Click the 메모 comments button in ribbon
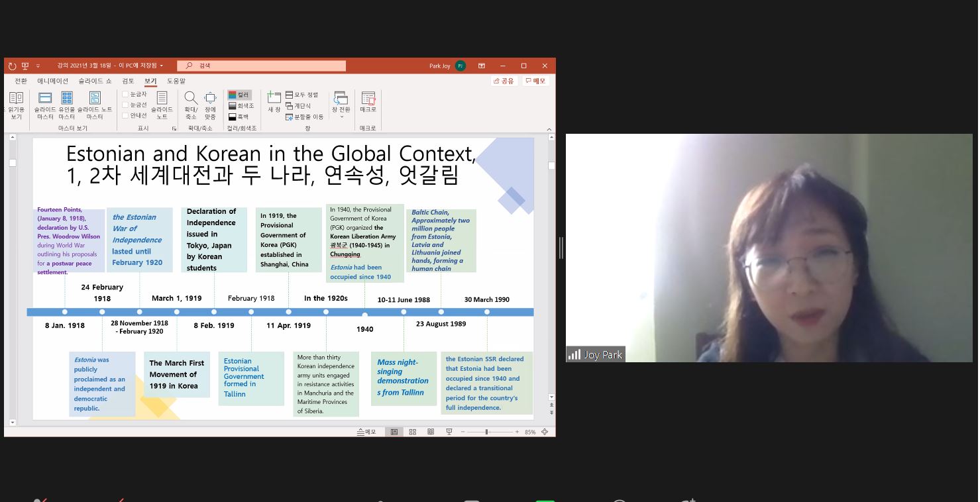Image resolution: width=980 pixels, height=502 pixels. pos(535,81)
